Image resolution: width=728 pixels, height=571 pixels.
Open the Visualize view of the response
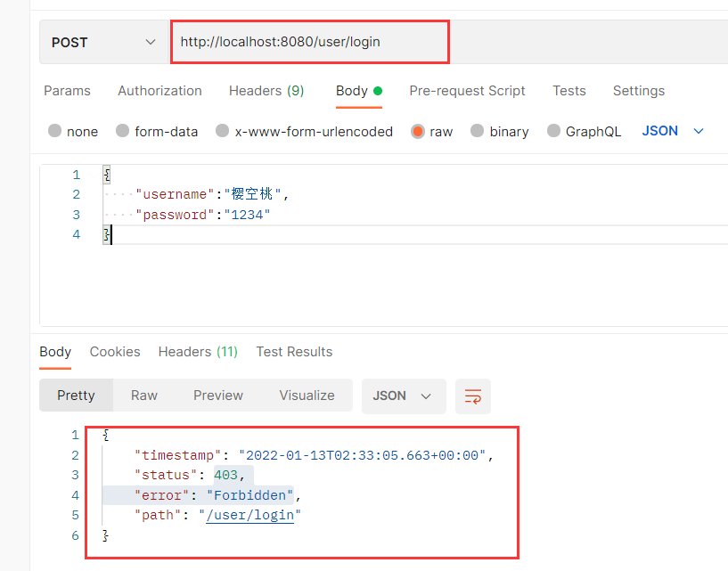[x=307, y=396]
